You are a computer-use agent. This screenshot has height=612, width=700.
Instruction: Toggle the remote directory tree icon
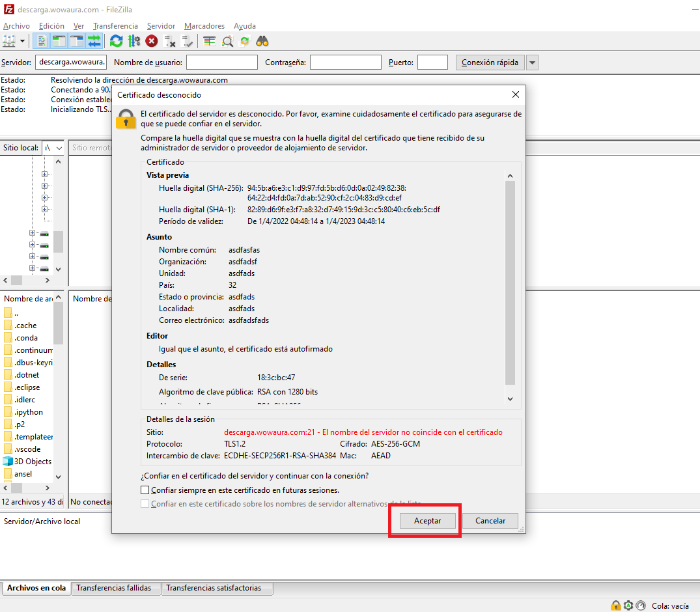[77, 42]
